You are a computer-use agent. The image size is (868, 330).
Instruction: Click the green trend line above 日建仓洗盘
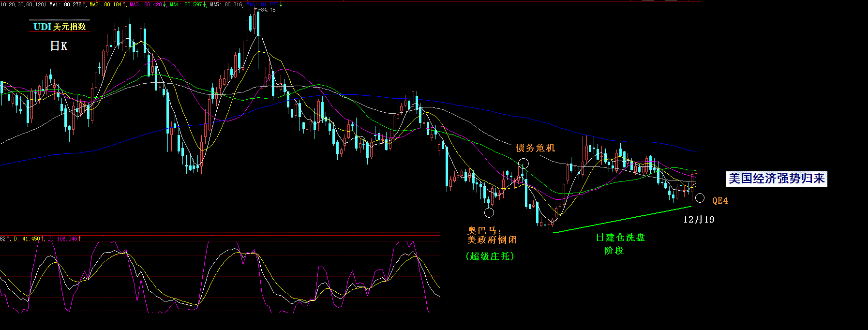click(622, 220)
